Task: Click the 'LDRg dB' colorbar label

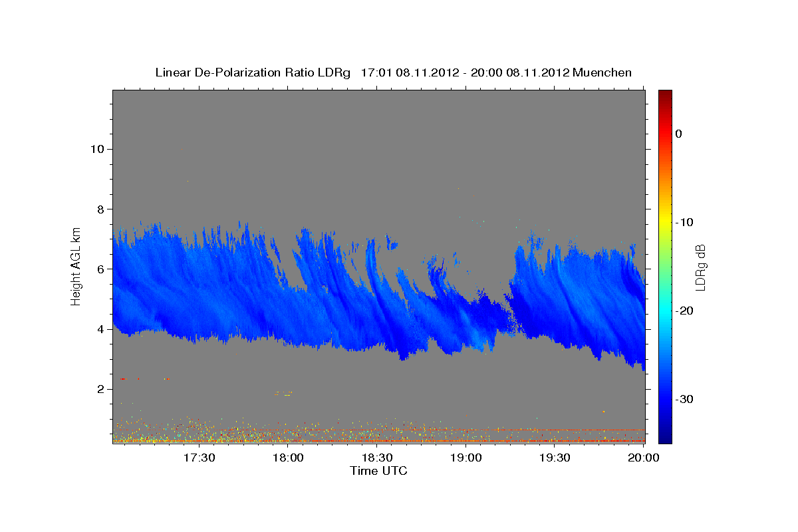Action: coord(700,268)
